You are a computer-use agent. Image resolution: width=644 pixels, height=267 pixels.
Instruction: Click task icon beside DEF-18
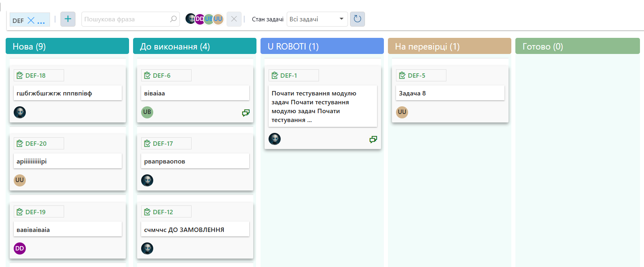(20, 75)
